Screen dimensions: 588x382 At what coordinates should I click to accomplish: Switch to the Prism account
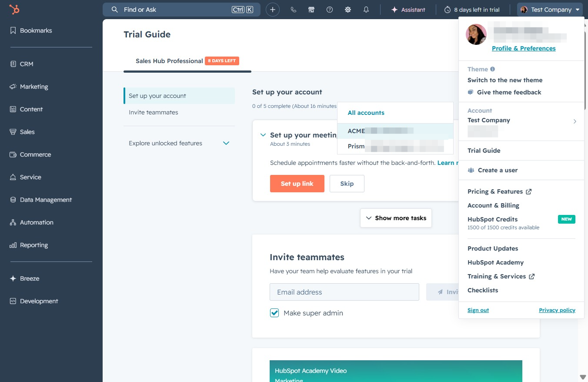tap(395, 146)
